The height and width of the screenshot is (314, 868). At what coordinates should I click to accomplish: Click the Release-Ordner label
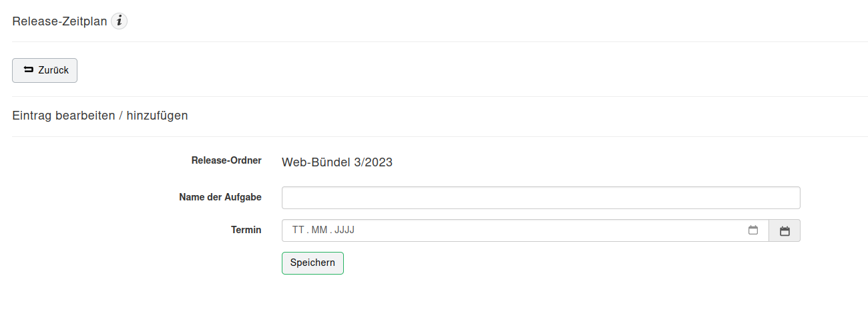(226, 160)
